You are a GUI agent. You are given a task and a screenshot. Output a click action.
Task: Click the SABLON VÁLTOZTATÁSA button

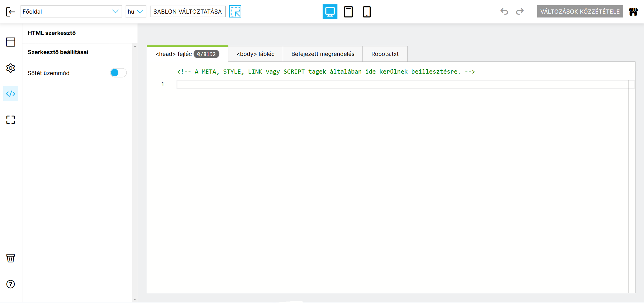point(188,12)
